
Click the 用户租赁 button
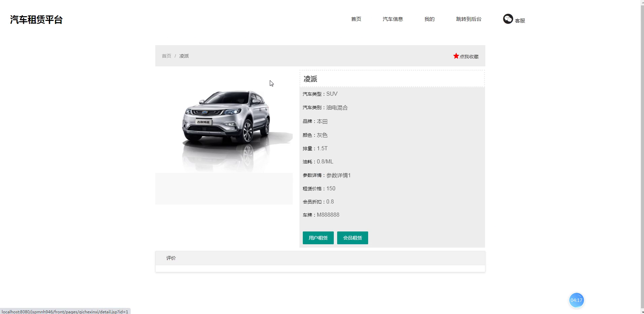coord(318,238)
